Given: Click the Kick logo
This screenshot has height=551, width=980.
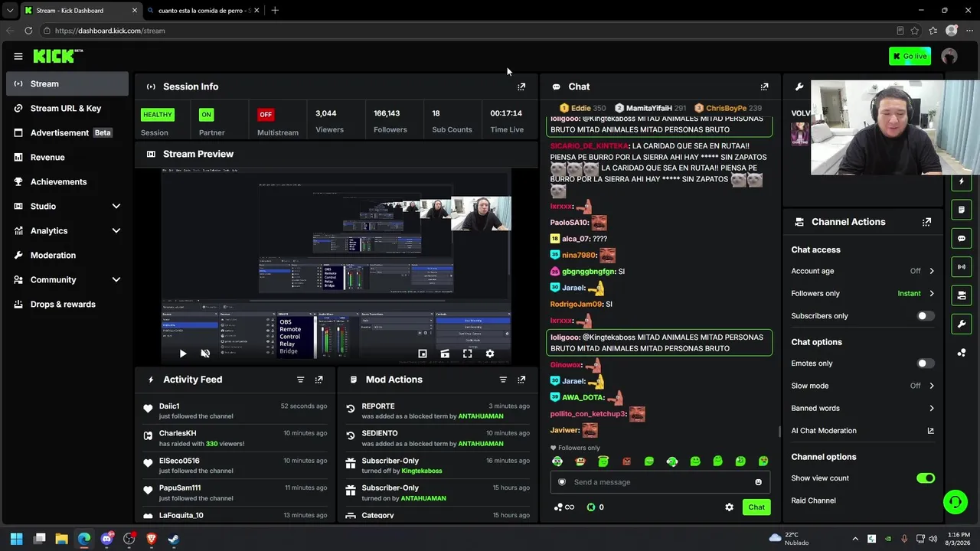Looking at the screenshot, I should (57, 56).
